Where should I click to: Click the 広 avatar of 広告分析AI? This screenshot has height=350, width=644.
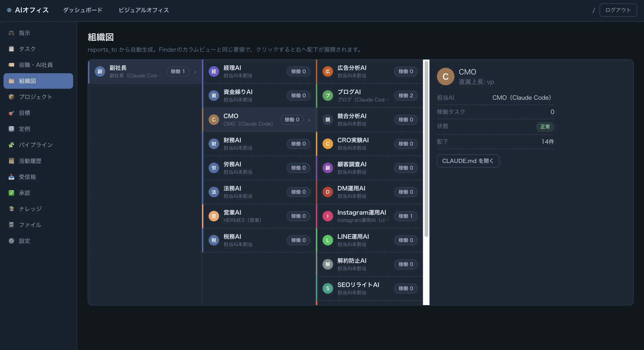[x=328, y=71]
